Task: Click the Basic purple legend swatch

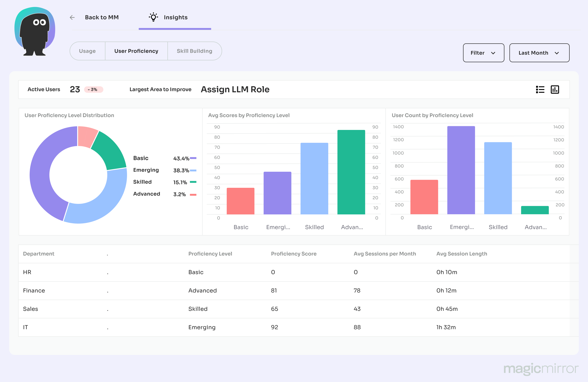Action: 193,158
